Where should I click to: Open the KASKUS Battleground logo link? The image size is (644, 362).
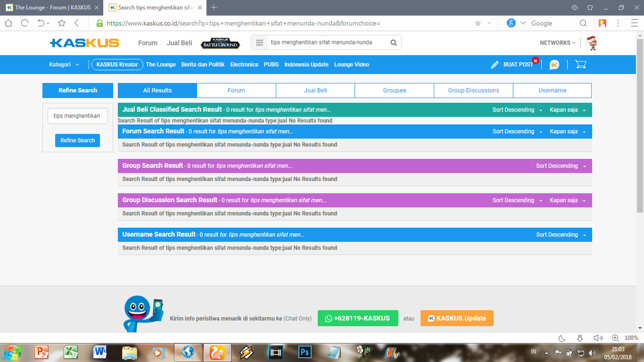point(220,43)
